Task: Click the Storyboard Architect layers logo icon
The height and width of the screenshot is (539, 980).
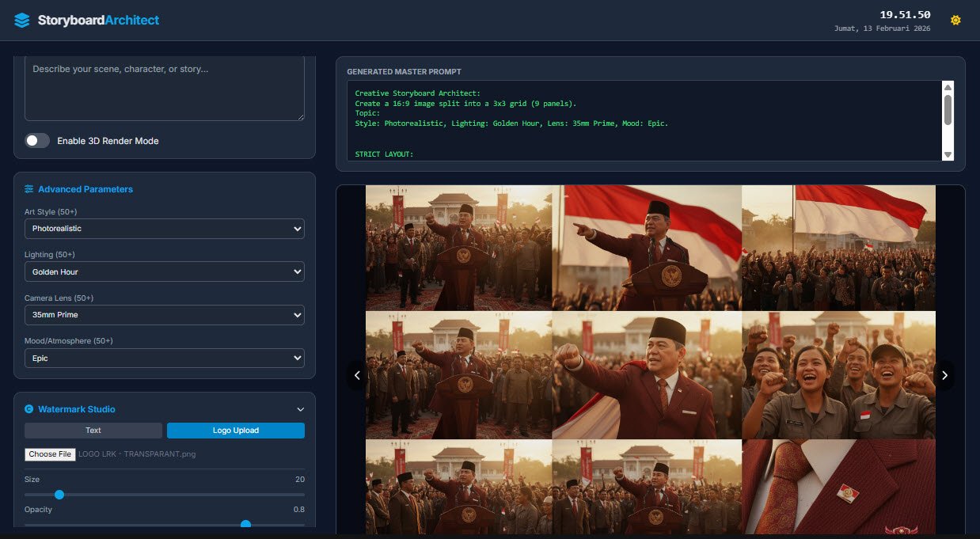Action: click(x=22, y=21)
